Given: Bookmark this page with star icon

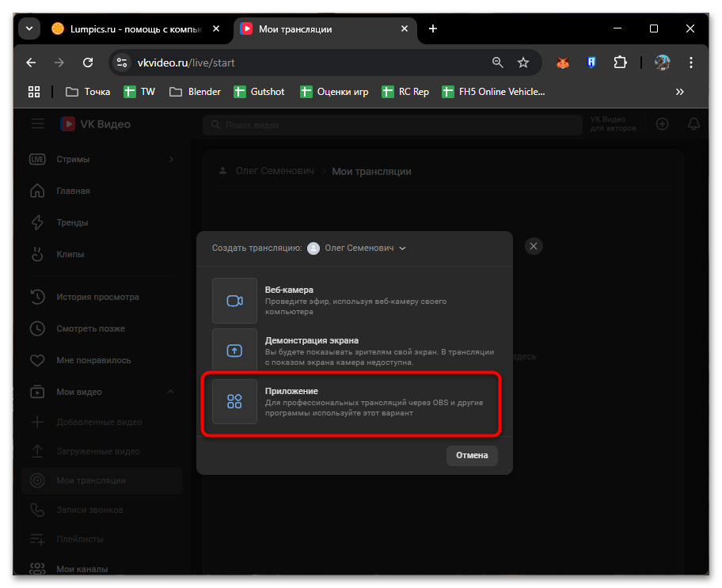Looking at the screenshot, I should point(523,63).
